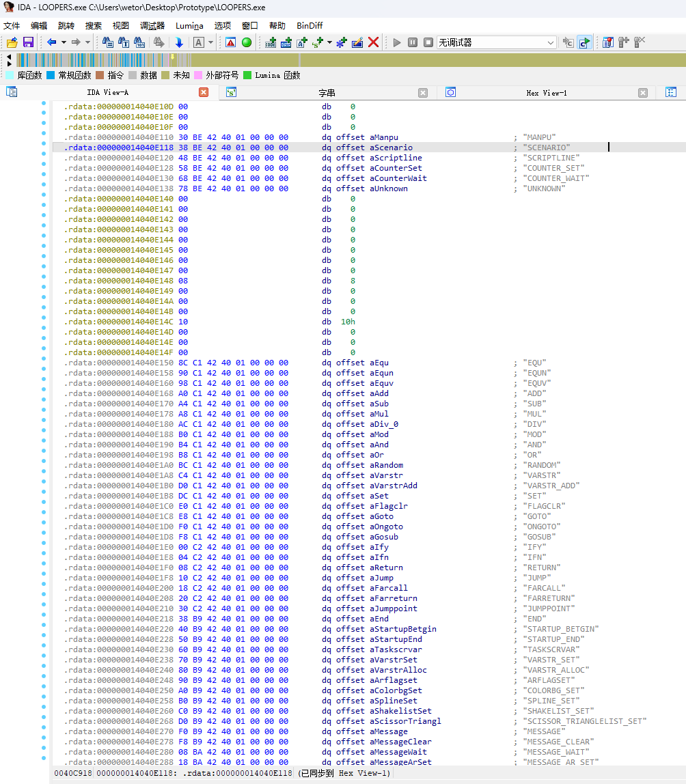Viewport: 686px width, 784px height.
Task: Start debugging with the green play icon
Action: point(396,42)
